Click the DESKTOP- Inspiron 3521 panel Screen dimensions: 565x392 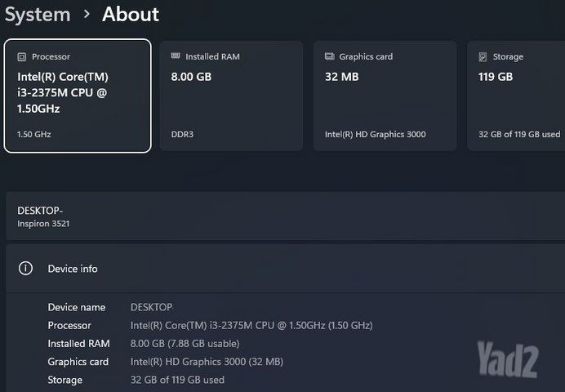286,216
